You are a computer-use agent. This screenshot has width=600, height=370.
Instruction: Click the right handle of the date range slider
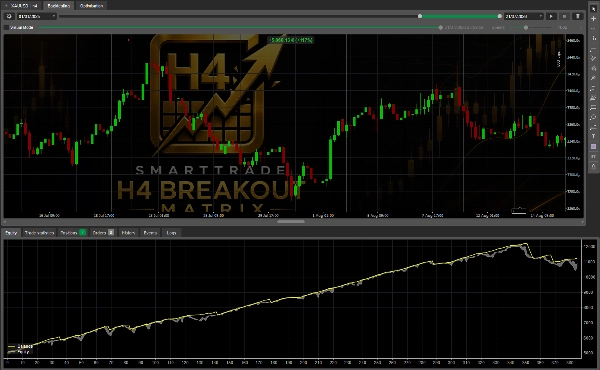(499, 16)
